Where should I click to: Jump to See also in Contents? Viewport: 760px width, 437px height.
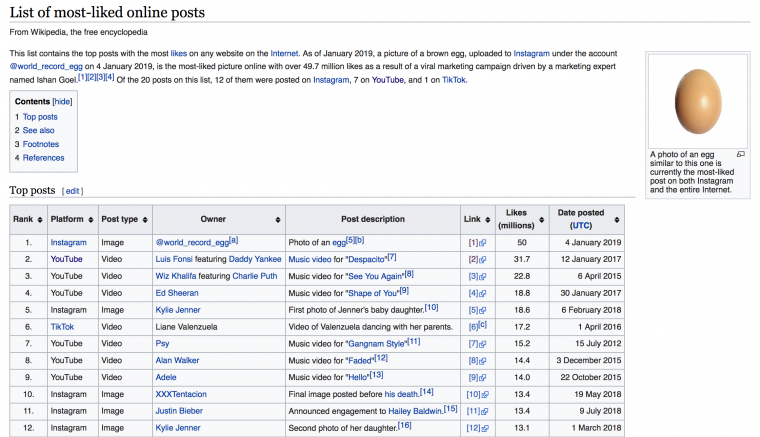pyautogui.click(x=39, y=130)
